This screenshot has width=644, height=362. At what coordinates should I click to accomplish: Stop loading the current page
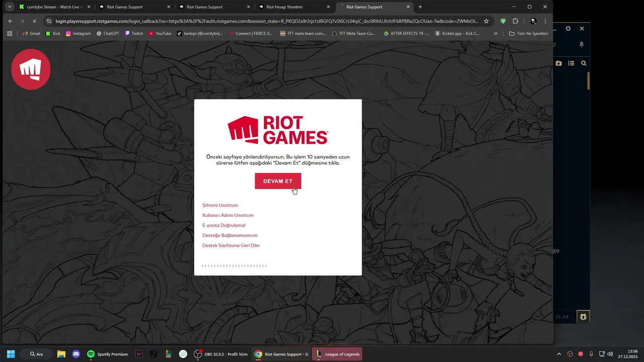click(35, 21)
